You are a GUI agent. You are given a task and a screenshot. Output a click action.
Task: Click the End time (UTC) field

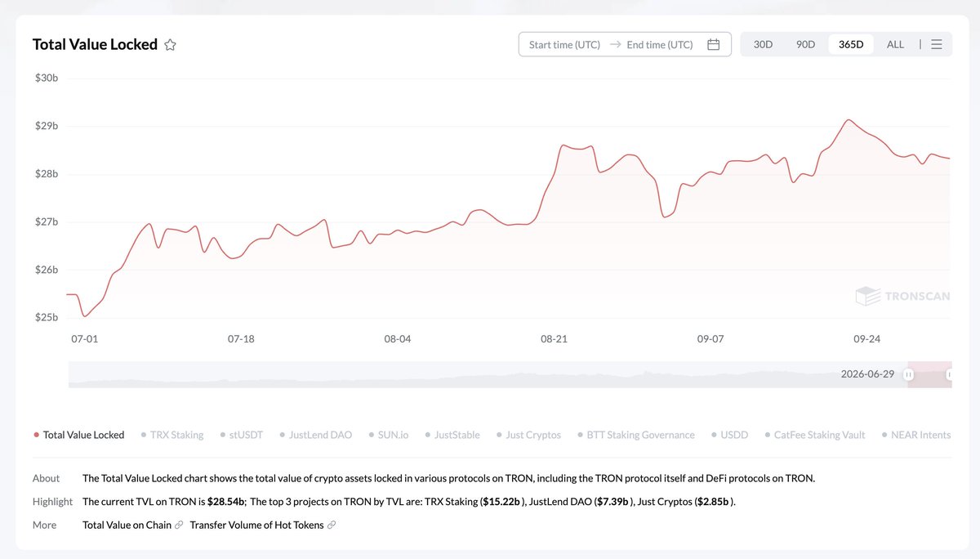pos(660,45)
